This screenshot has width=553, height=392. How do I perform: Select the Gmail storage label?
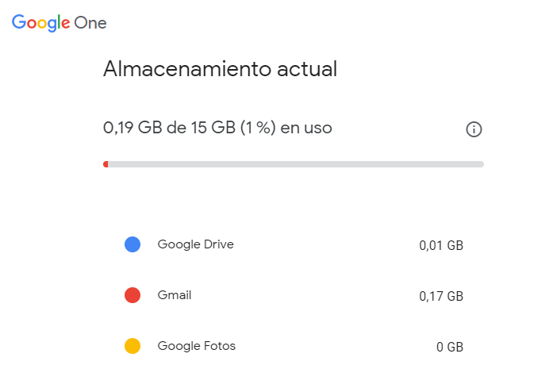pyautogui.click(x=175, y=295)
